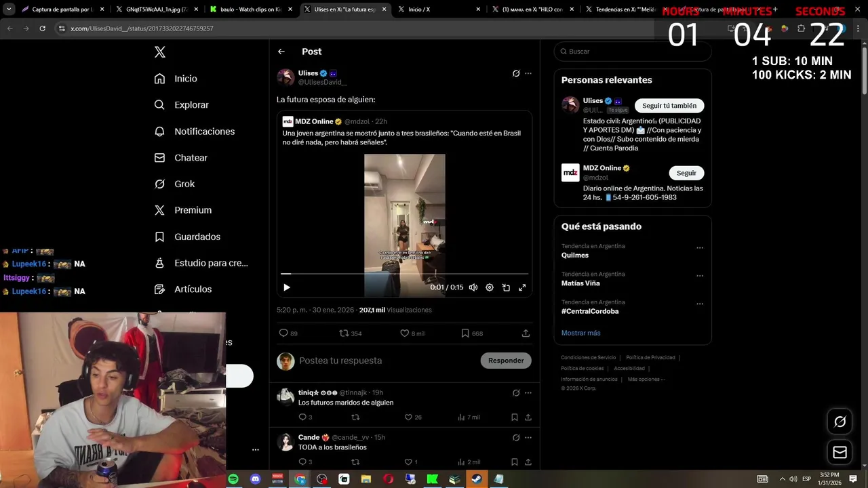The image size is (868, 488).
Task: Click the back arrow next to Post
Action: coord(281,52)
